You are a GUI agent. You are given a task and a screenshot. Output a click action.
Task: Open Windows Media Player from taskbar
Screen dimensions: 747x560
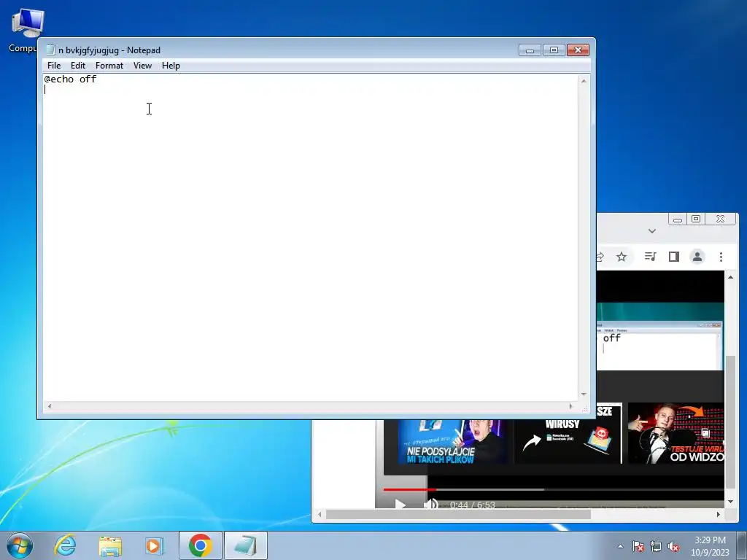[154, 545]
